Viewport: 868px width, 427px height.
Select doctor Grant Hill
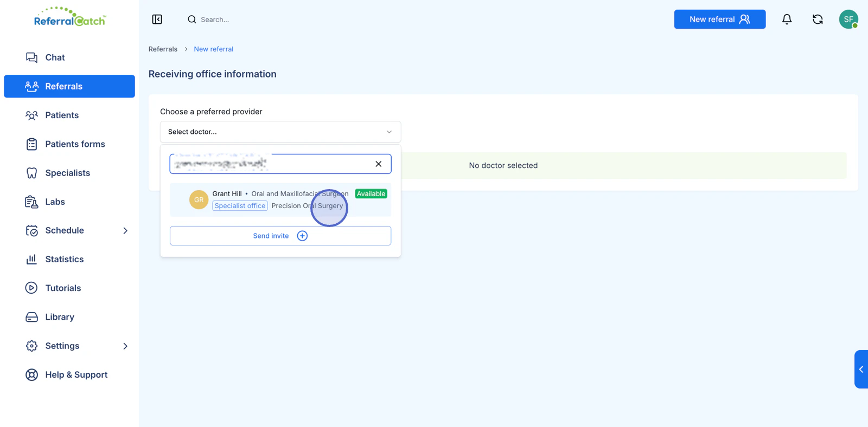280,199
